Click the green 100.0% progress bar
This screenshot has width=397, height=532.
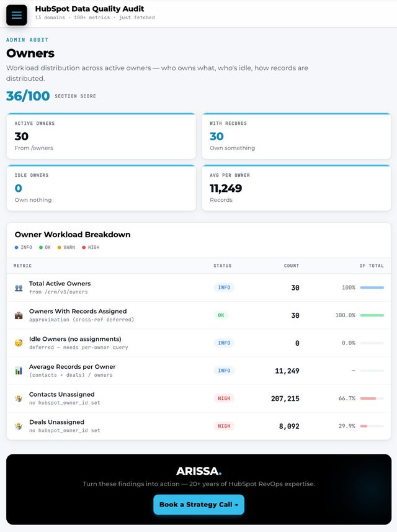tap(372, 315)
